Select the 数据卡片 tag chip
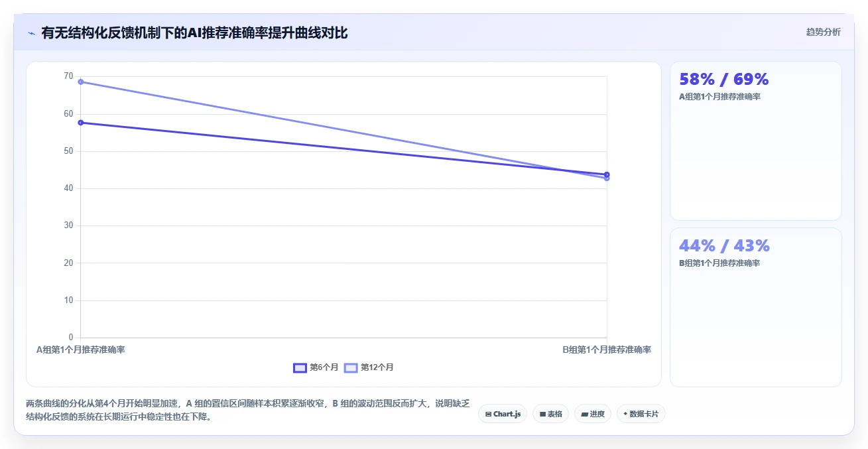Viewport: 868px width, 449px height. click(x=641, y=414)
